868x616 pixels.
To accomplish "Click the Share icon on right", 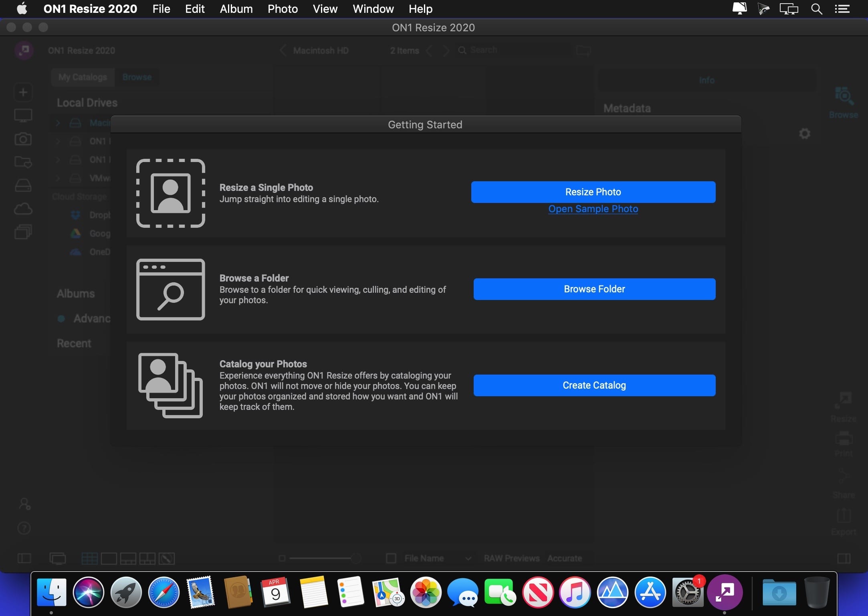I will 844,483.
